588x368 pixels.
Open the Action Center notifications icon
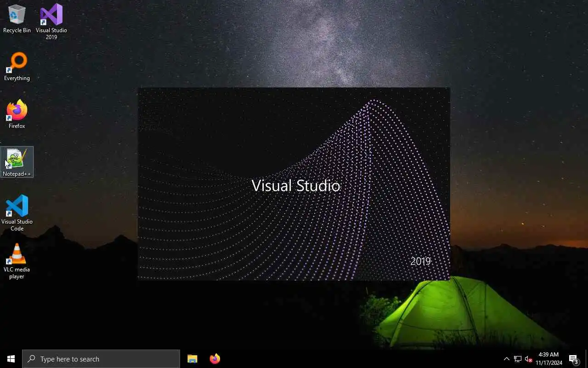coord(574,359)
